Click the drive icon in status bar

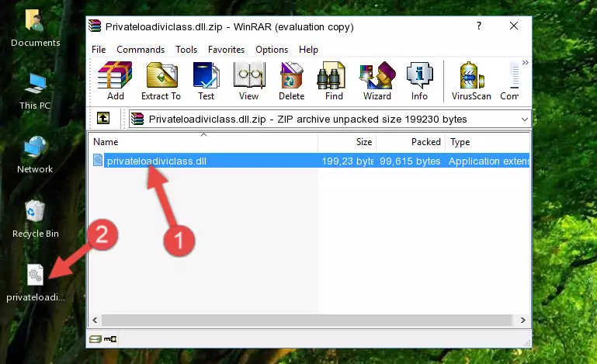tap(95, 338)
